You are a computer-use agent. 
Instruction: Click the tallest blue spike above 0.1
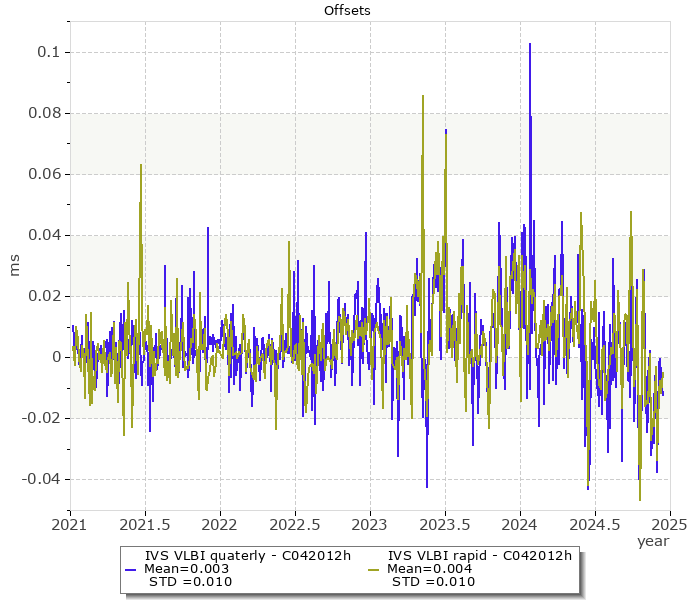(x=529, y=46)
